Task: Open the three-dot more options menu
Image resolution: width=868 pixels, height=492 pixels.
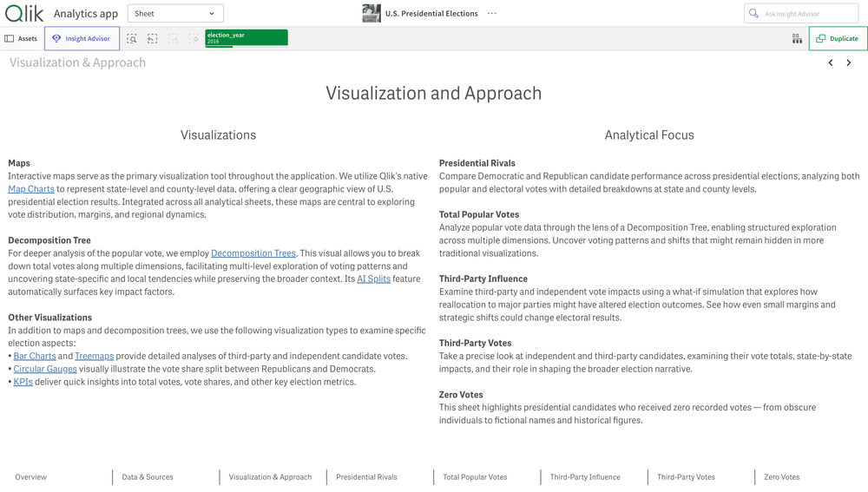Action: pyautogui.click(x=492, y=14)
